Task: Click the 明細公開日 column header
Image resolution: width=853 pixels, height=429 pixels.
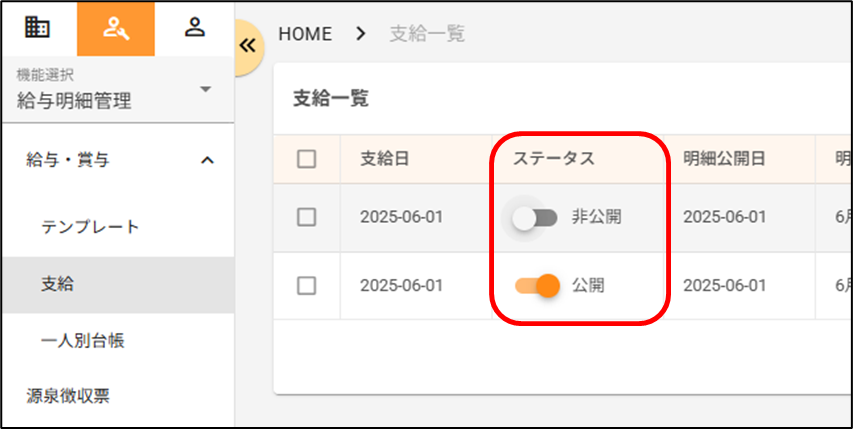Action: point(725,159)
